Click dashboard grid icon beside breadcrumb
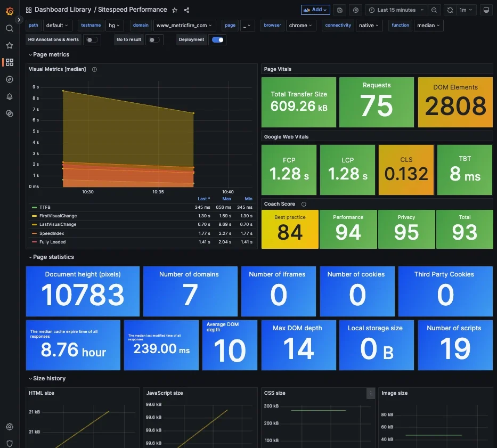The image size is (497, 448). [x=29, y=10]
